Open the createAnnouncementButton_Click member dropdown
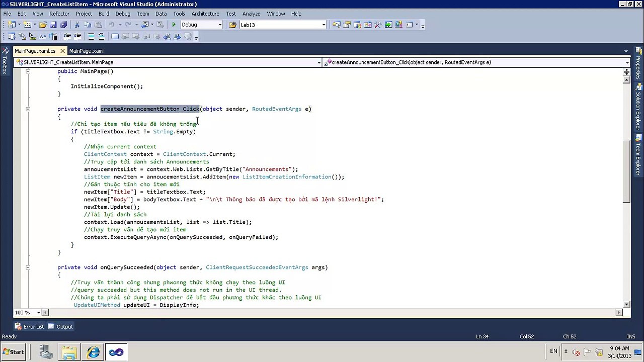 627,62
